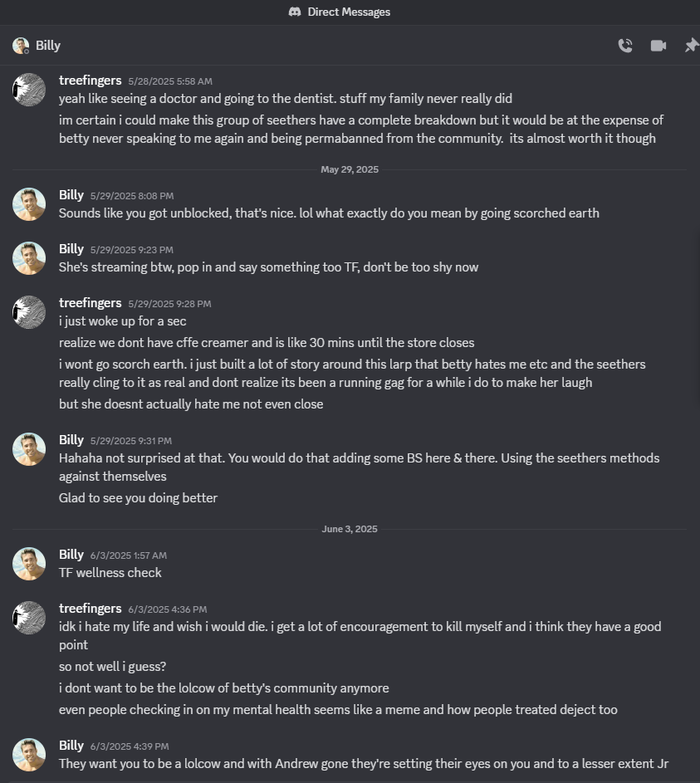The height and width of the screenshot is (783, 700).
Task: Click the 6/3/2025 1:57 AM timestamp
Action: coord(129,555)
